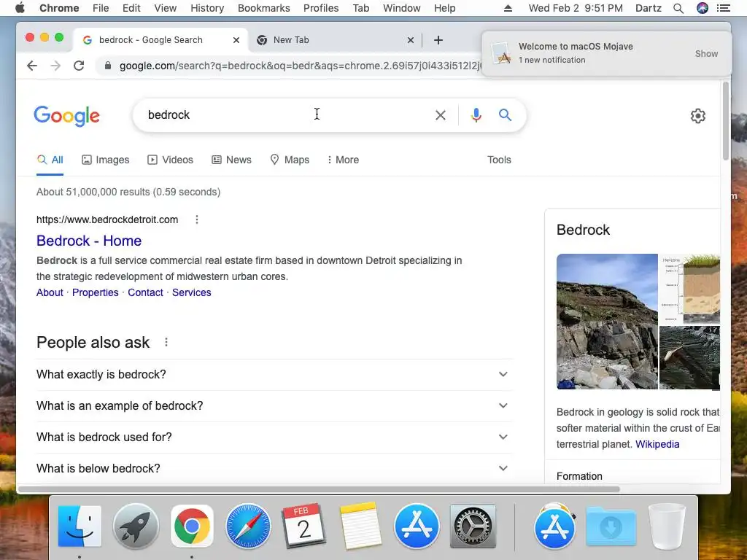Open new tab with plus button

[438, 40]
